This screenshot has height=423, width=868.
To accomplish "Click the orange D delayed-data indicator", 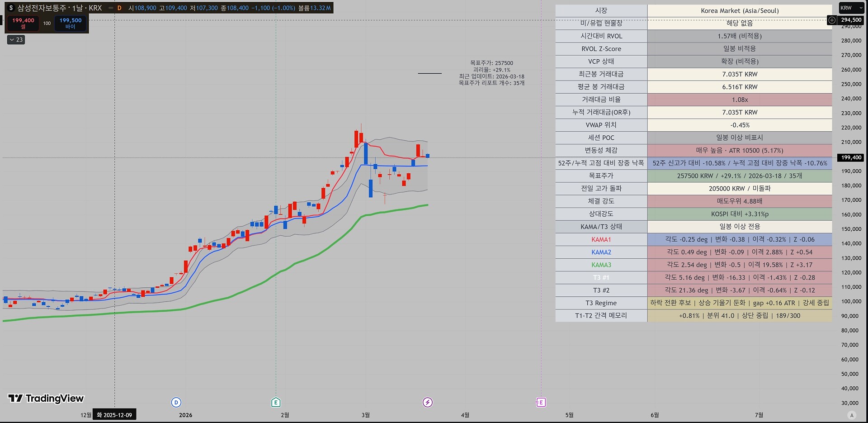I will tap(119, 8).
